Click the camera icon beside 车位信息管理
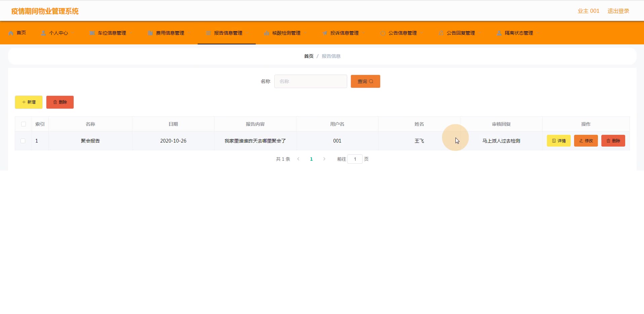This screenshot has width=644, height=314. point(92,33)
